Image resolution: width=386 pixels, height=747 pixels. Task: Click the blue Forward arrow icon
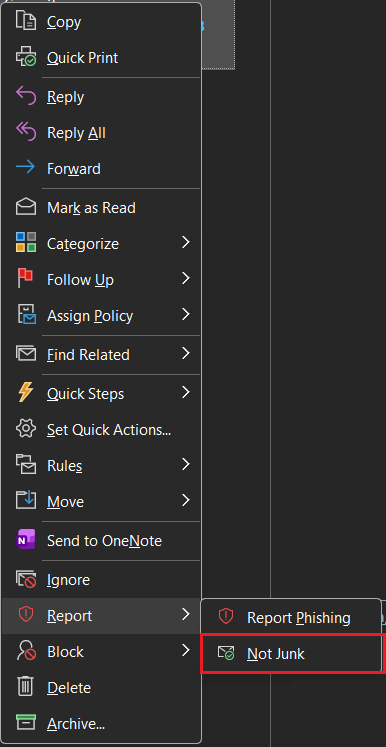pos(26,168)
